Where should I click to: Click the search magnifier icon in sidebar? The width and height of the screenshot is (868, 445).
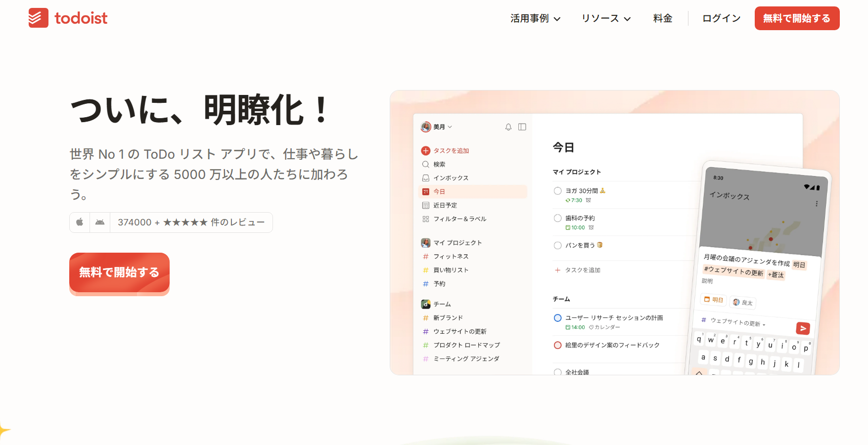[x=425, y=164]
